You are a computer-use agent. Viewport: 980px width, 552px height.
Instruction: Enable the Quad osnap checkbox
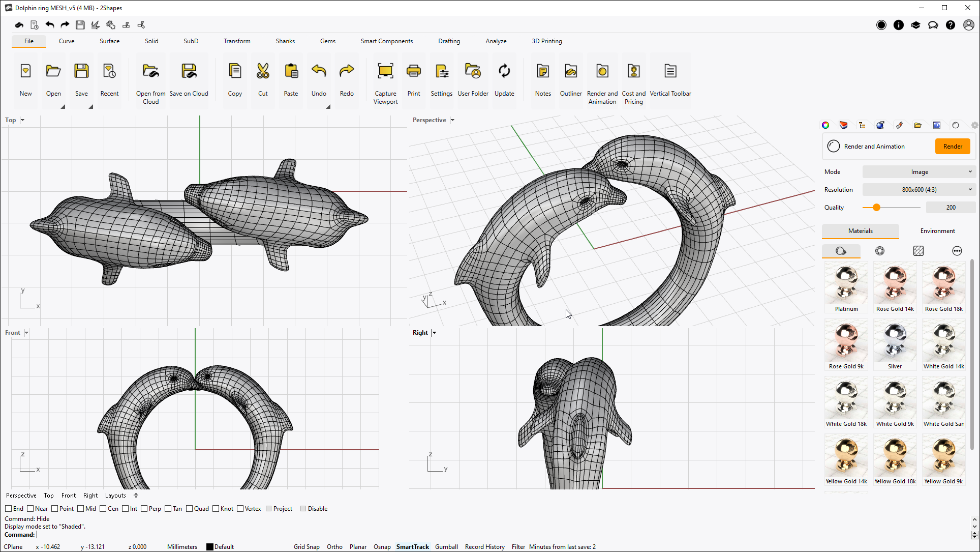[x=190, y=508]
